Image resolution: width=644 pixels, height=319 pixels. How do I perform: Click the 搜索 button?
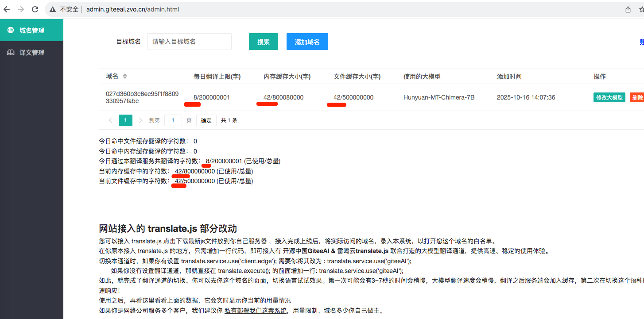pos(263,42)
